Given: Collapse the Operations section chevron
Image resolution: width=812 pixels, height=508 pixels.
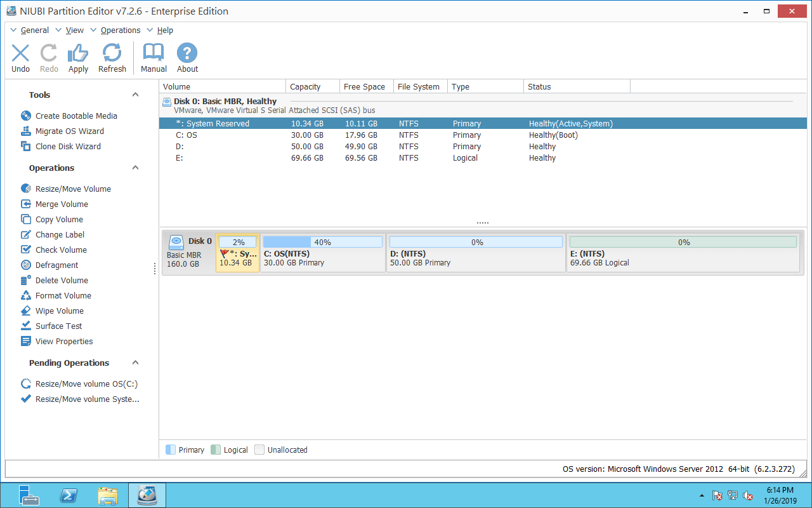Looking at the screenshot, I should tap(135, 168).
